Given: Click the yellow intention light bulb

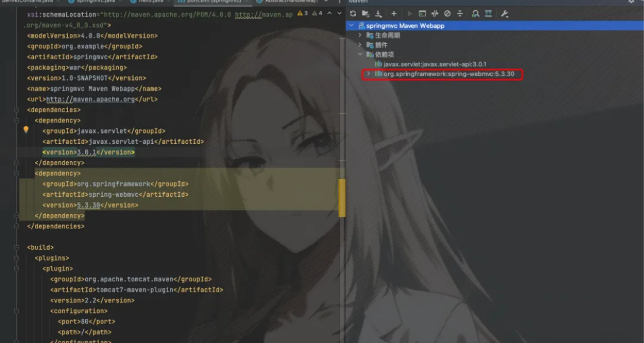Looking at the screenshot, I should pos(26,129).
